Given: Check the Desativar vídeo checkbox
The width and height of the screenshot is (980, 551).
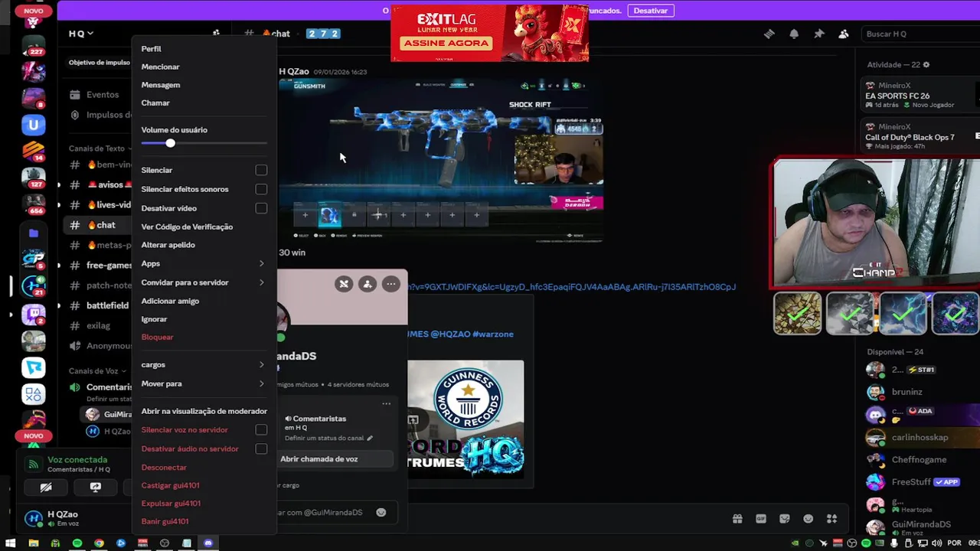Looking at the screenshot, I should 261,208.
